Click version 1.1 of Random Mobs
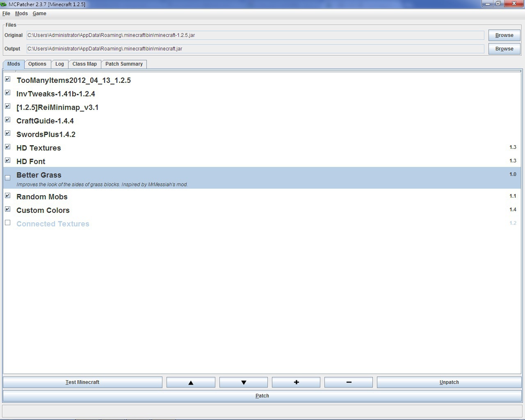This screenshot has height=420, width=525. 513,196
